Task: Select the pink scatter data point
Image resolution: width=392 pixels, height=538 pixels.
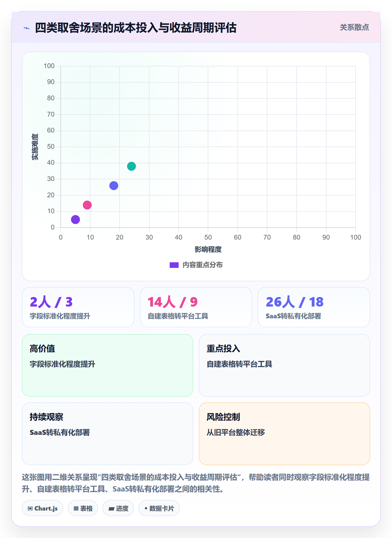Action: tap(87, 205)
